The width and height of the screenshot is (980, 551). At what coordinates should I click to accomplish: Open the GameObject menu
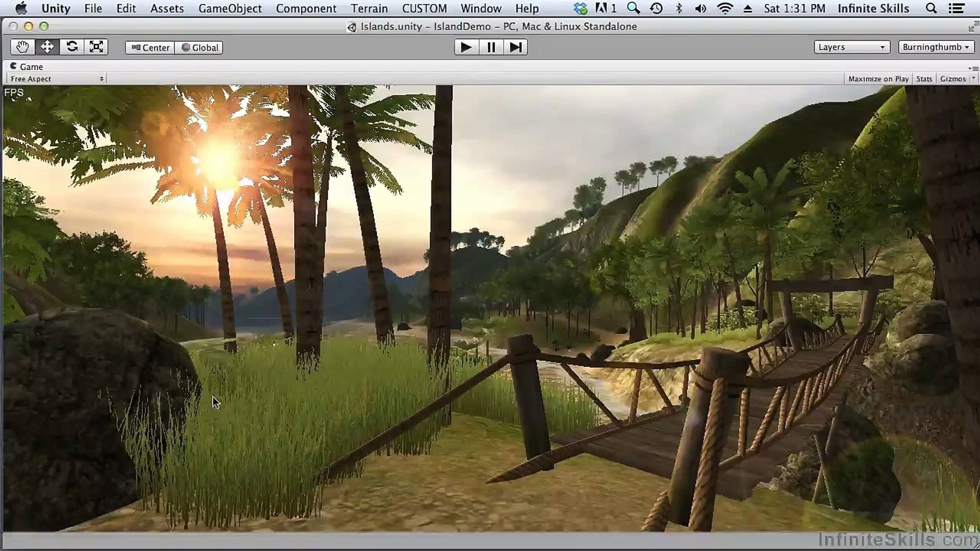[x=230, y=8]
